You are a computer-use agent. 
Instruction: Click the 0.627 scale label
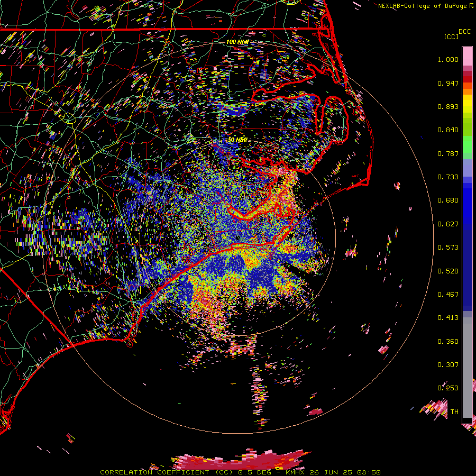click(x=448, y=224)
